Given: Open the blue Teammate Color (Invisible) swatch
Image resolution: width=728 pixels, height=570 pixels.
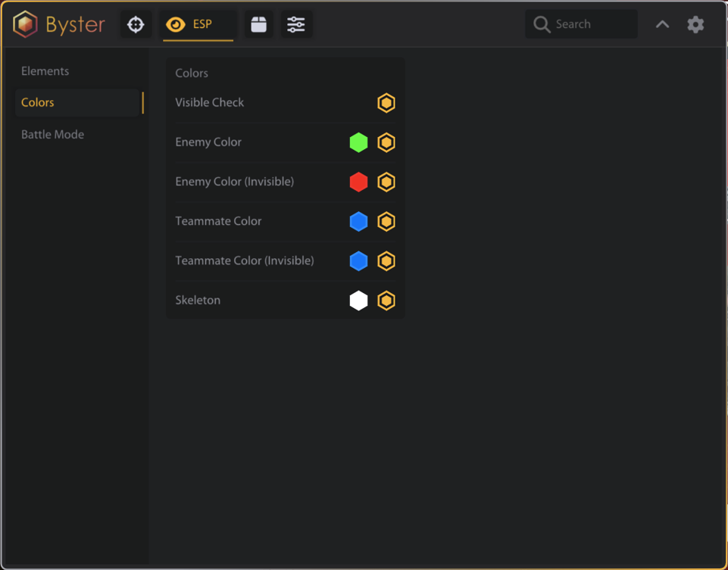Looking at the screenshot, I should pyautogui.click(x=358, y=261).
